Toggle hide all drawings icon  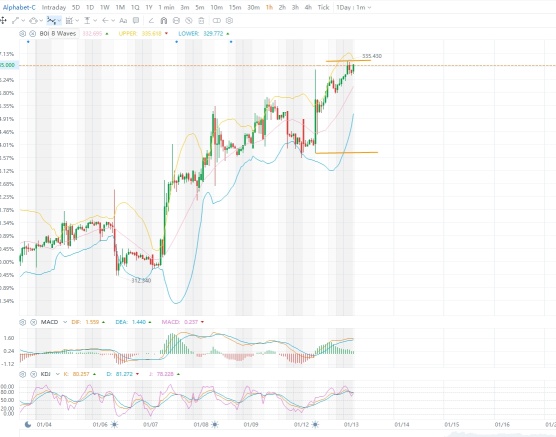point(189,21)
